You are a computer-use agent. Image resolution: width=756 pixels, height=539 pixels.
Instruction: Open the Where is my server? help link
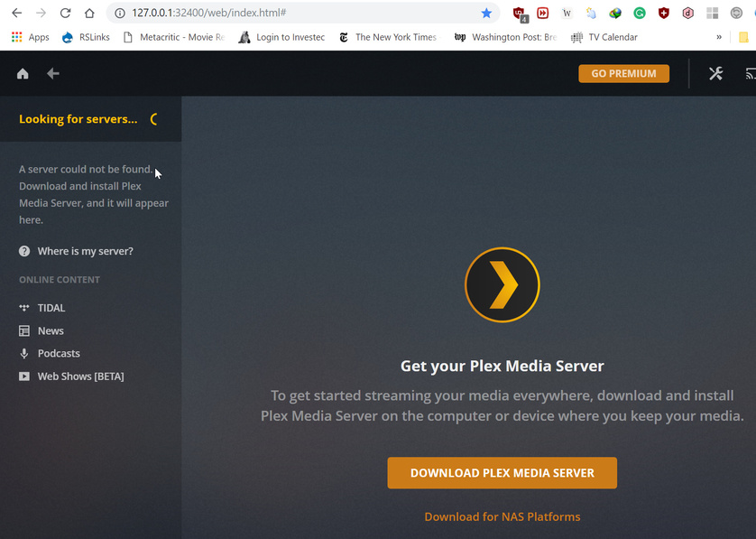[86, 251]
